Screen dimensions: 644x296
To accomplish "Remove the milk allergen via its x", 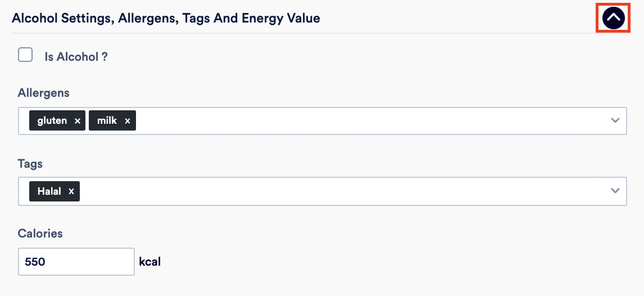I will pos(128,121).
